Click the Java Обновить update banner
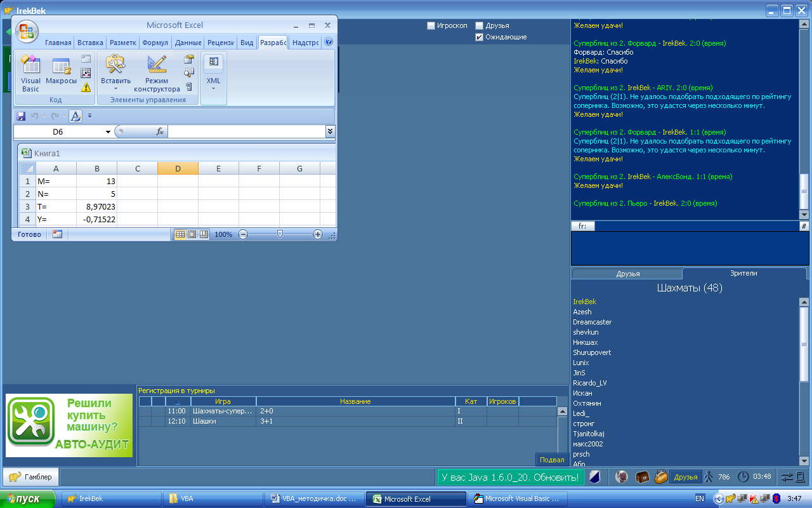 point(509,477)
